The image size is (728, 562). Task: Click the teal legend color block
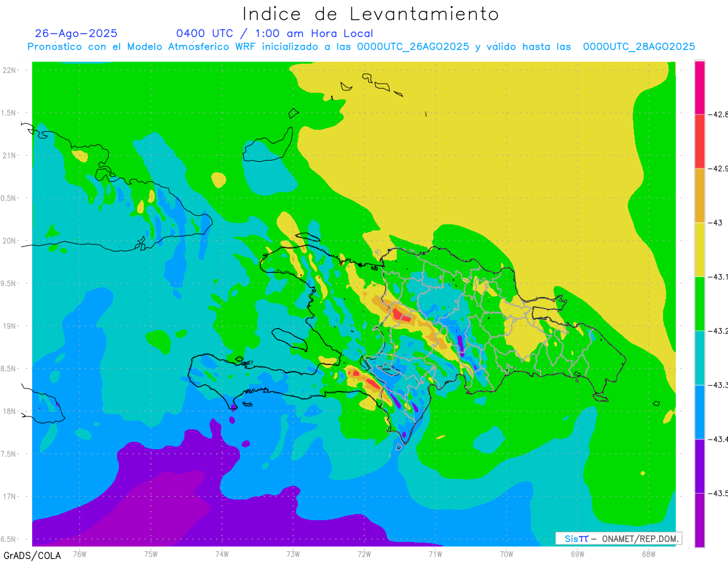click(699, 358)
